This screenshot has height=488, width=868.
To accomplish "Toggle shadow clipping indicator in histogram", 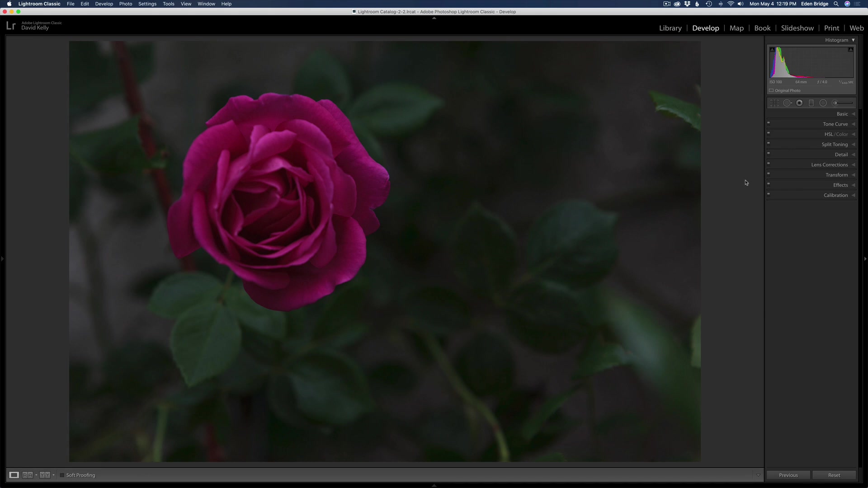I will point(772,49).
